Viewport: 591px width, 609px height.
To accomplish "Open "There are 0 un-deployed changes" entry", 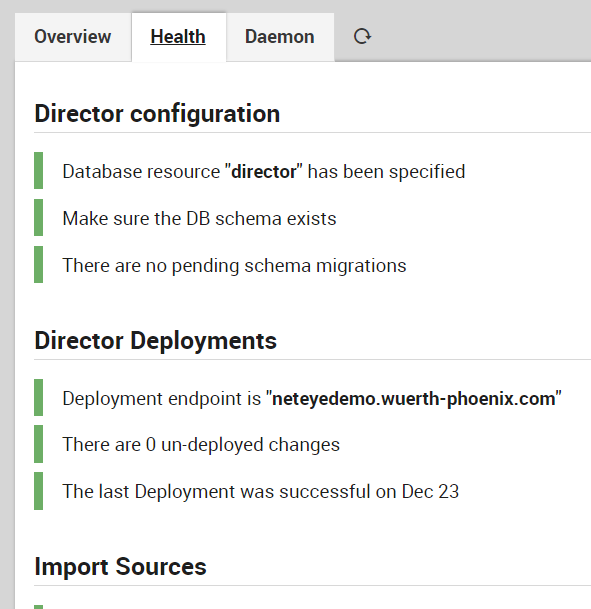I will [x=201, y=445].
